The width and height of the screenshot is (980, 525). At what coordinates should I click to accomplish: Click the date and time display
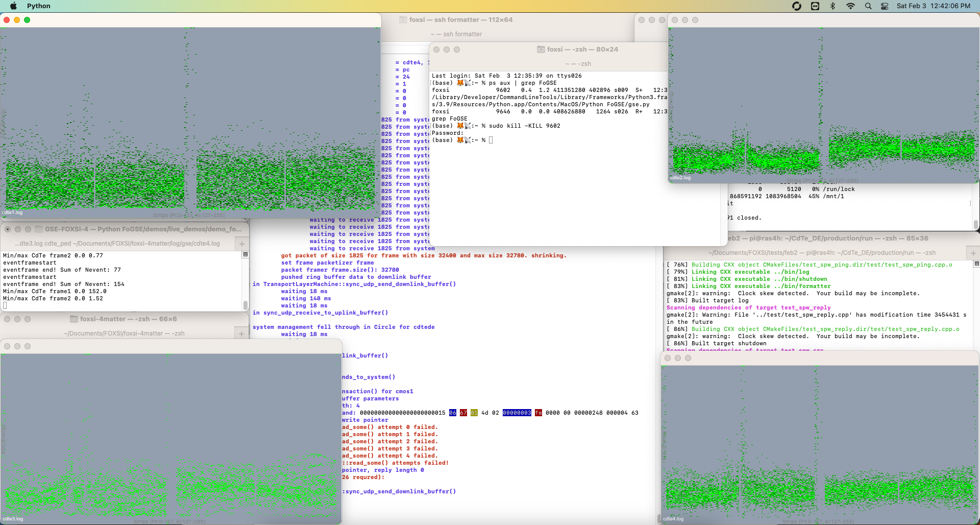pyautogui.click(x=933, y=6)
